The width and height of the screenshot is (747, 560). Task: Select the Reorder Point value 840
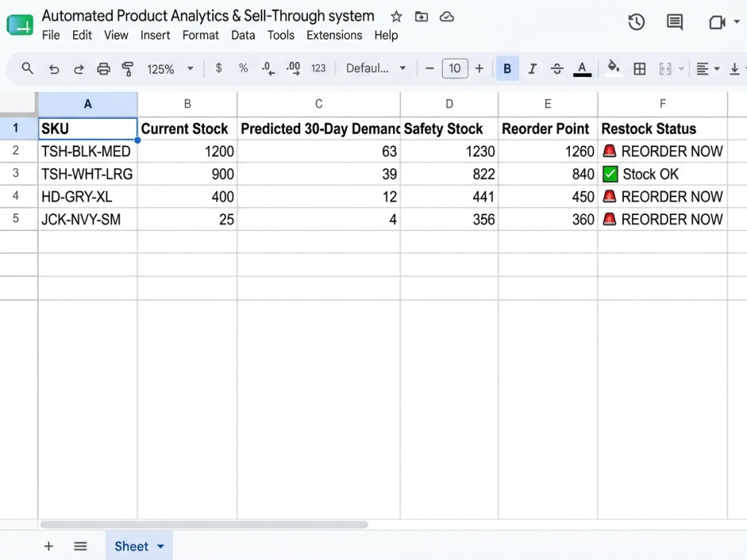click(x=548, y=174)
